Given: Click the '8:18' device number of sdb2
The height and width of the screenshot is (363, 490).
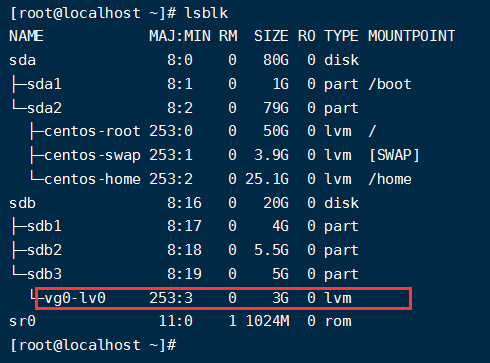Looking at the screenshot, I should click(184, 250).
